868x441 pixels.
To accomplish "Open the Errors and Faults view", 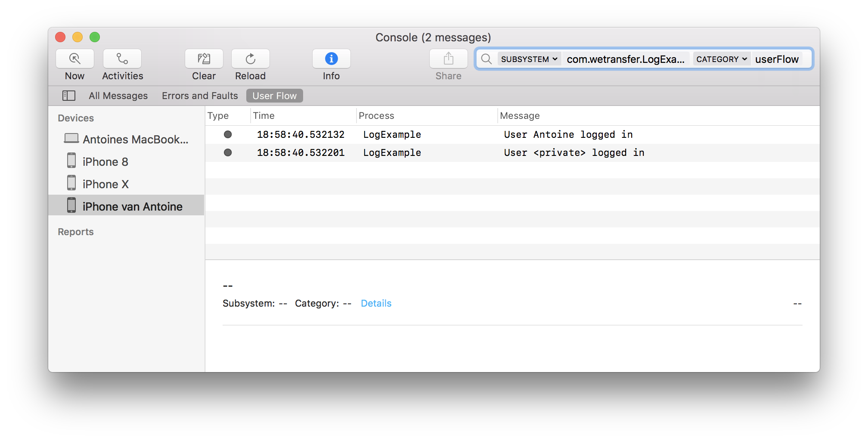I will coord(199,95).
